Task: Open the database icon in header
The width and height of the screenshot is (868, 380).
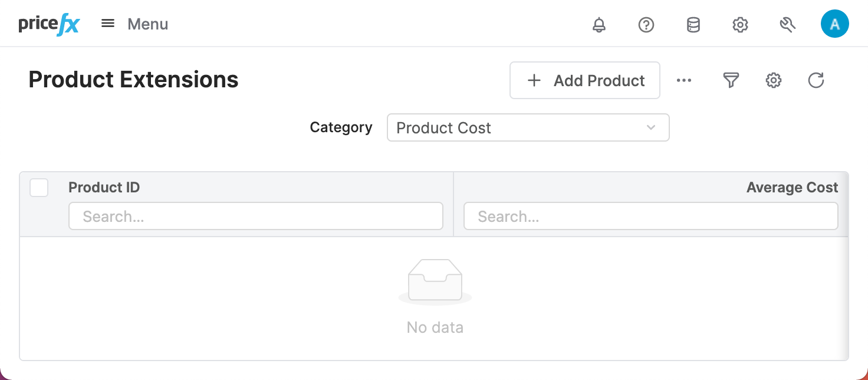Action: 693,25
